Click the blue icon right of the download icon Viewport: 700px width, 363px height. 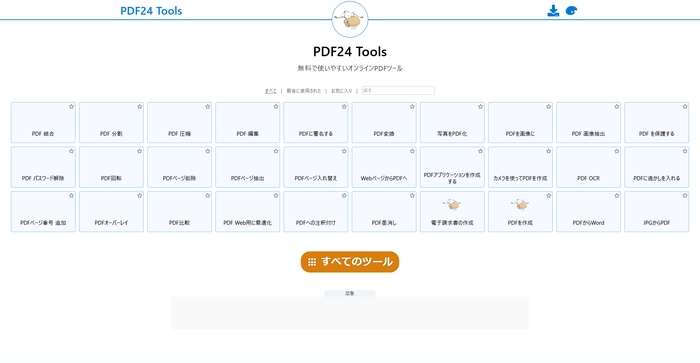coord(571,11)
